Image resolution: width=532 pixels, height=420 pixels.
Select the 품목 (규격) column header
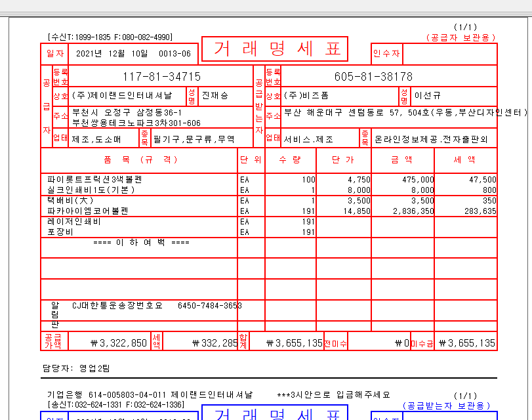point(140,159)
